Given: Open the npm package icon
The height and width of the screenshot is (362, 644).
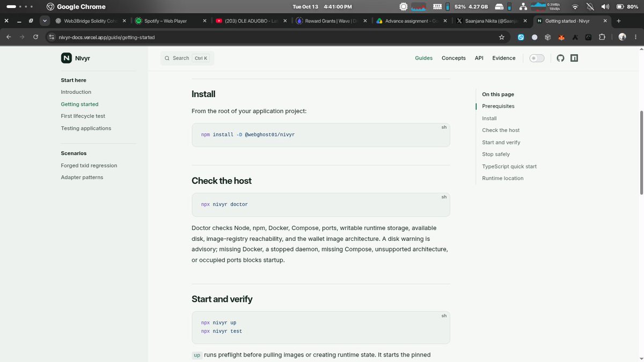Looking at the screenshot, I should click(x=574, y=58).
